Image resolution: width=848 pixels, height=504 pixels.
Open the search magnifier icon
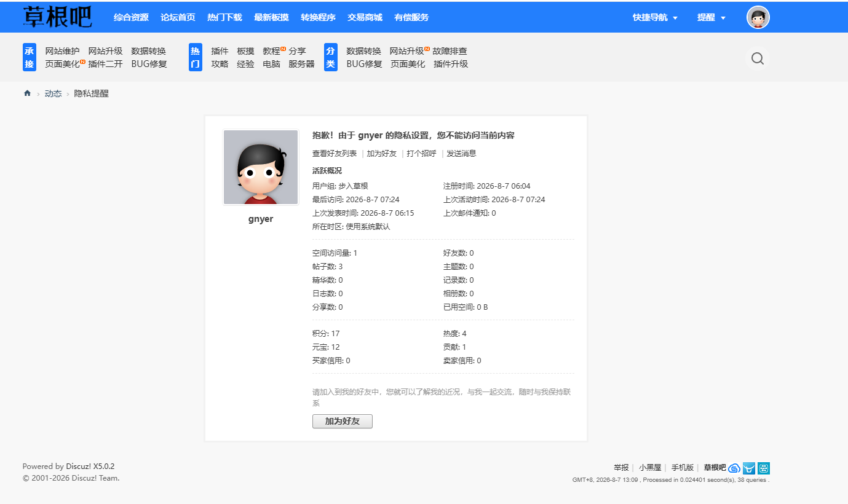coord(758,58)
